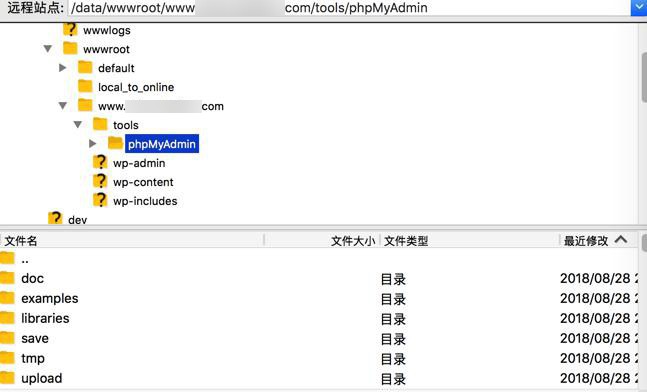Sort by 文件类型 column header
This screenshot has width=647, height=392.
click(470, 241)
